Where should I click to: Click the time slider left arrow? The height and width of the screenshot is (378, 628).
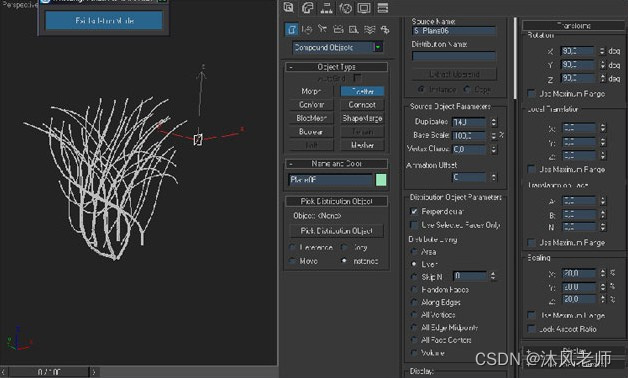tap(4, 372)
